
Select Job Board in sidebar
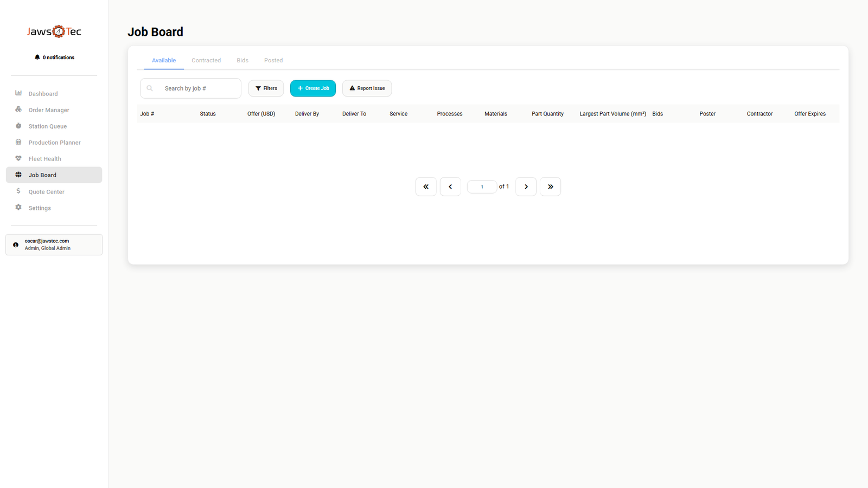(x=54, y=175)
